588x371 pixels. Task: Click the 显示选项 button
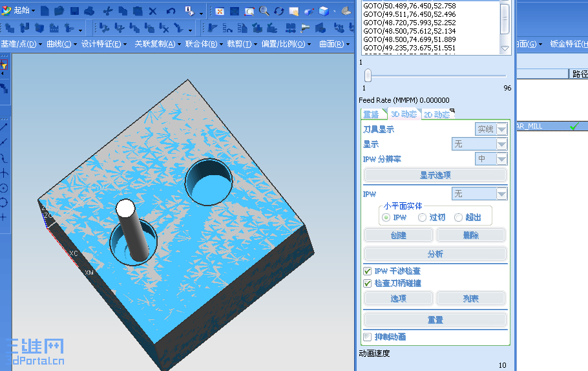coord(435,175)
